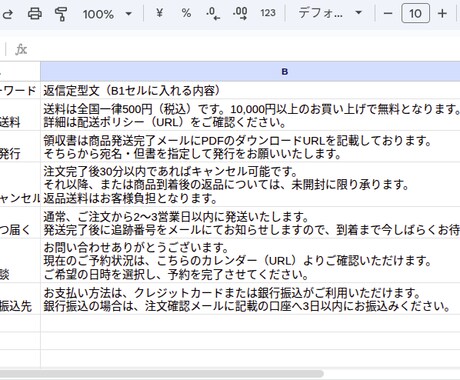The image size is (460, 380).
Task: Open the 100% zoom dropdown
Action: point(107,14)
